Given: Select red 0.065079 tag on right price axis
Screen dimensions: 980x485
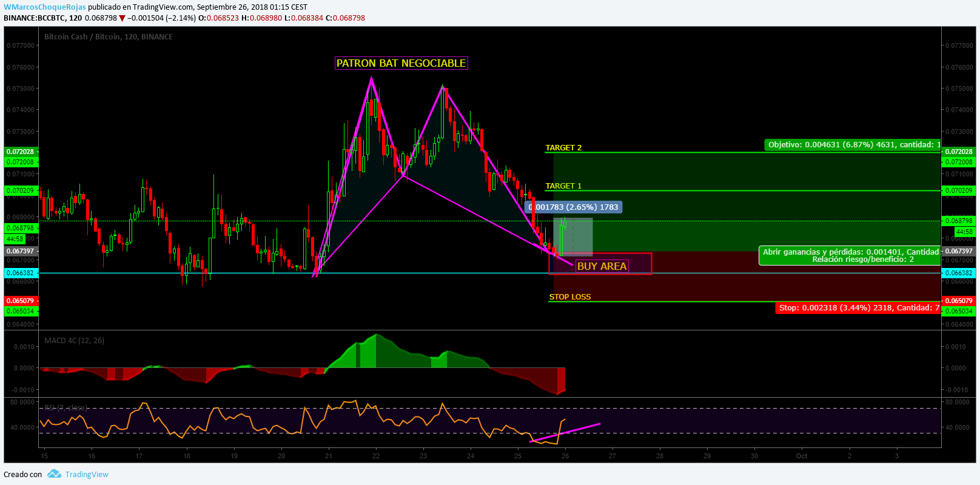Looking at the screenshot, I should point(959,301).
